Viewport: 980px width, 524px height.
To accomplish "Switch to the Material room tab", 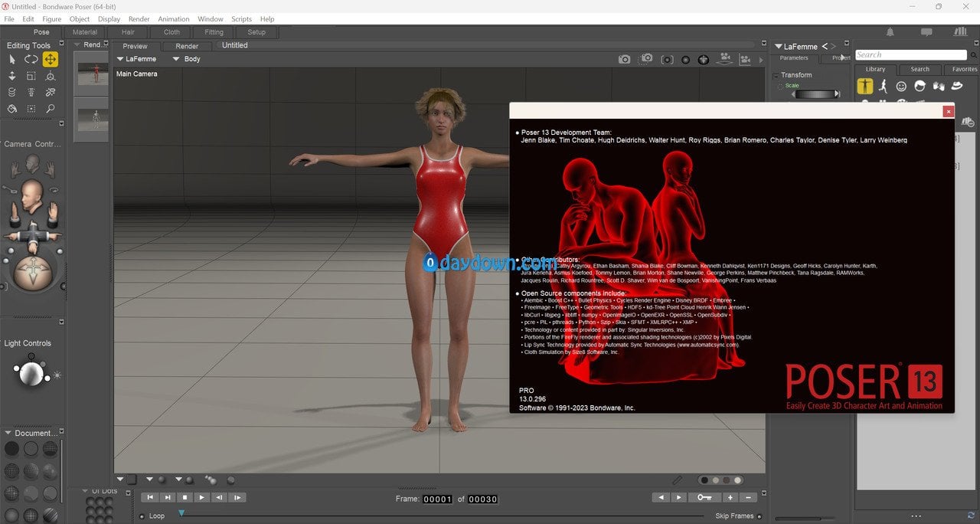I will (85, 32).
